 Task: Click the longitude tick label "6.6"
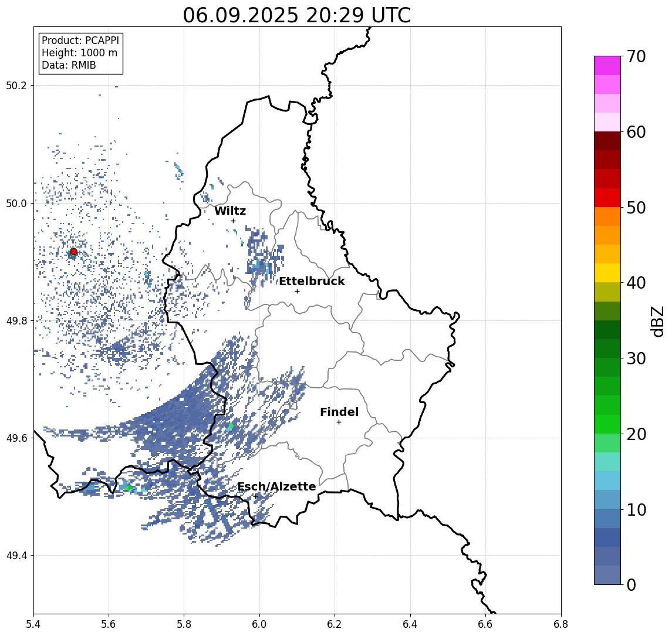(x=485, y=624)
